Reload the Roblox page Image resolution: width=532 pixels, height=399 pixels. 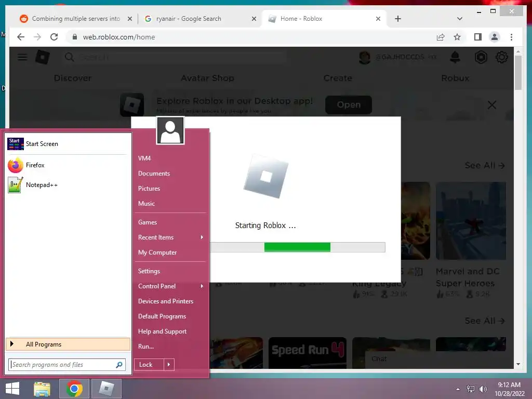tap(54, 37)
